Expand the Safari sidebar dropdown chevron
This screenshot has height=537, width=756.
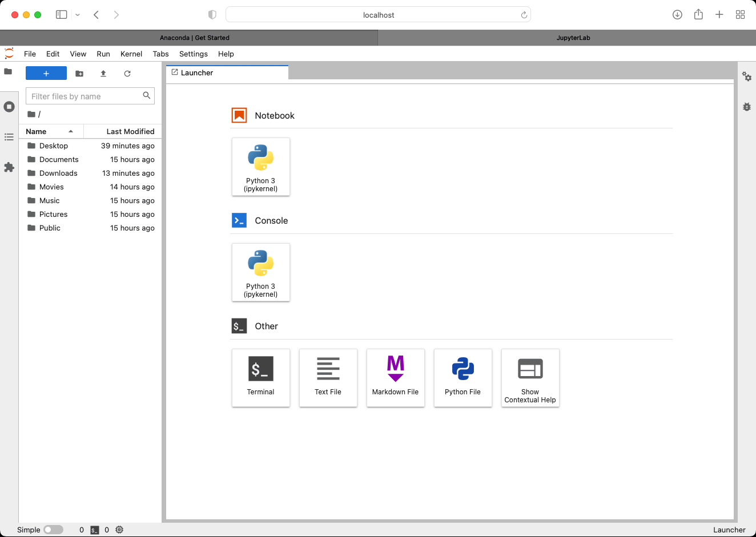(78, 15)
